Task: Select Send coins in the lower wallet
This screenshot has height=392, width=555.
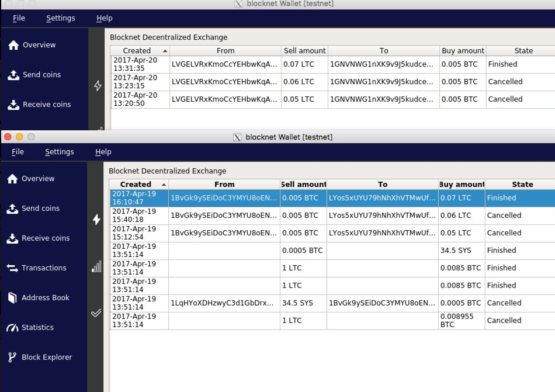Action: pyautogui.click(x=33, y=209)
